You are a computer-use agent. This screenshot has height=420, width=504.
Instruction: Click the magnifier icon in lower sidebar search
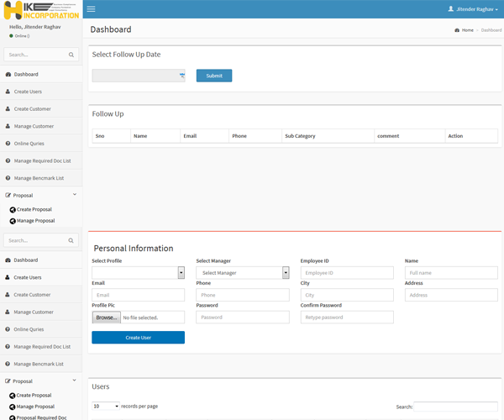click(x=71, y=240)
